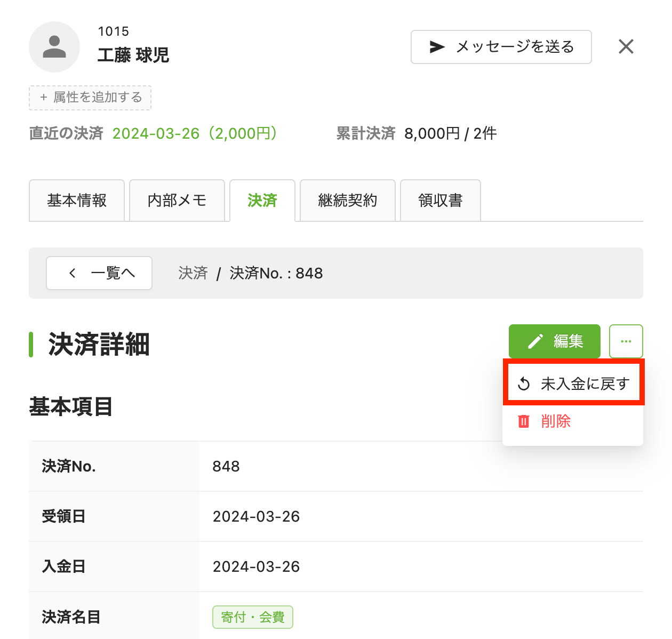Viewport: 672px width, 639px height.
Task: Click the 属性を追加する button
Action: pos(90,98)
